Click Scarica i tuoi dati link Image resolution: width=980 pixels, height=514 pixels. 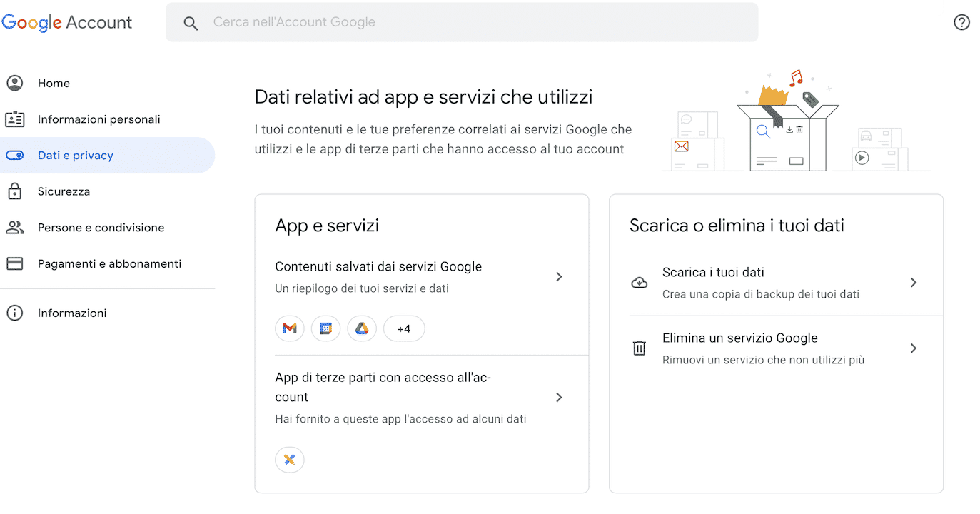713,272
